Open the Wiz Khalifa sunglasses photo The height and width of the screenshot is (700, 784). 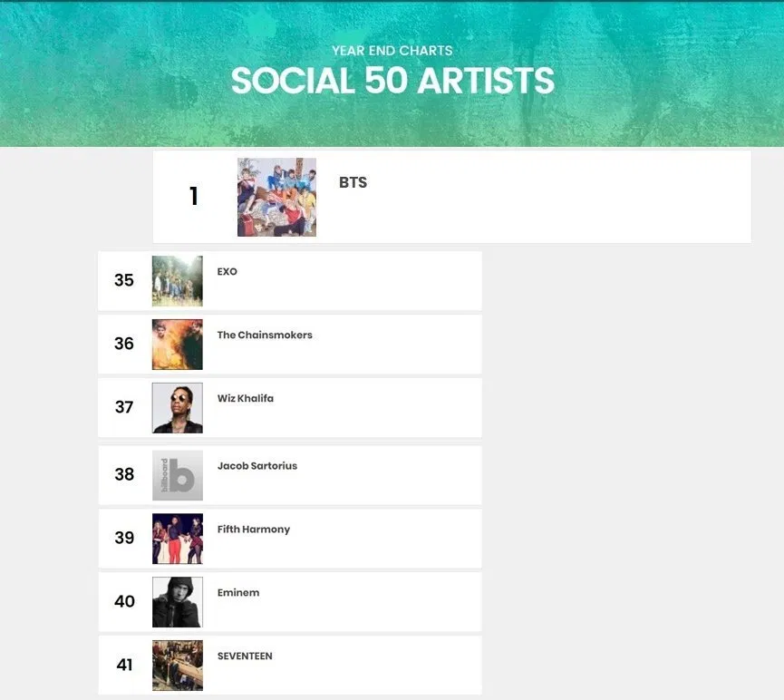tap(177, 407)
